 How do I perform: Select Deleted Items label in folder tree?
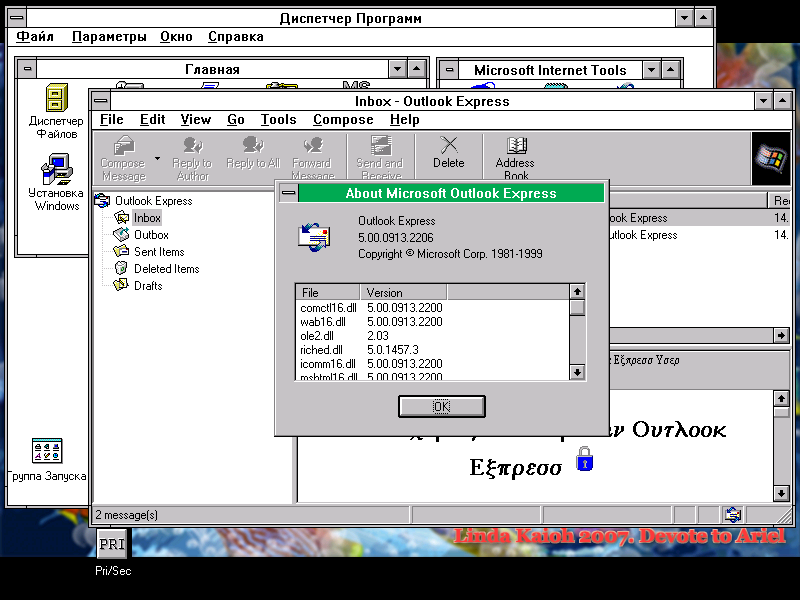pos(166,268)
